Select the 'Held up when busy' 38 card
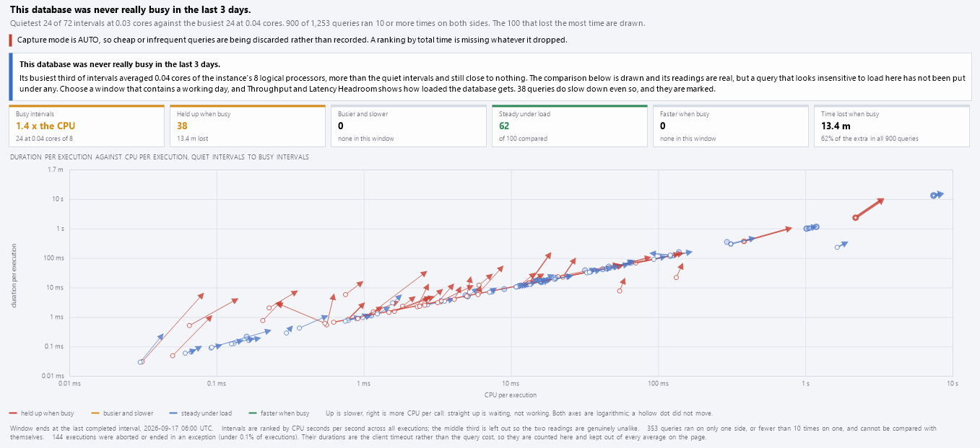This screenshot has height=448, width=980. pos(248,126)
